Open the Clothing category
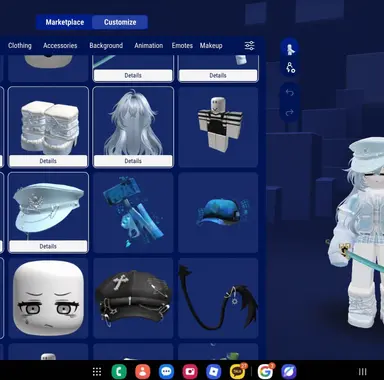 (x=20, y=46)
